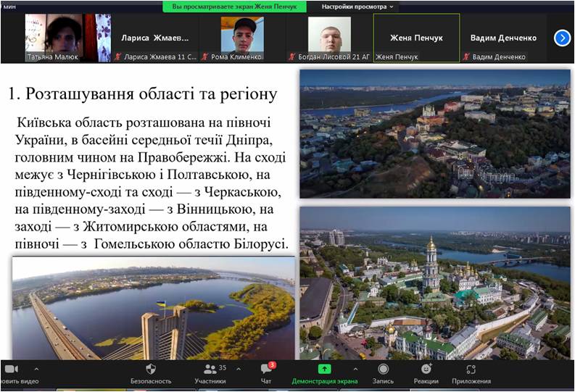Viewport: 575px width, 392px height.
Task: Select Женя Пенчук active speaker tile
Action: (417, 38)
